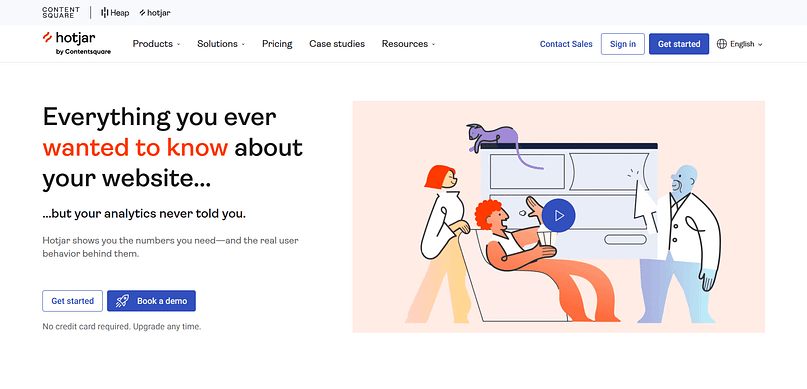The image size is (807, 389).
Task: Click the 'Hotjar shows you the numbers' paragraph
Action: [x=170, y=247]
